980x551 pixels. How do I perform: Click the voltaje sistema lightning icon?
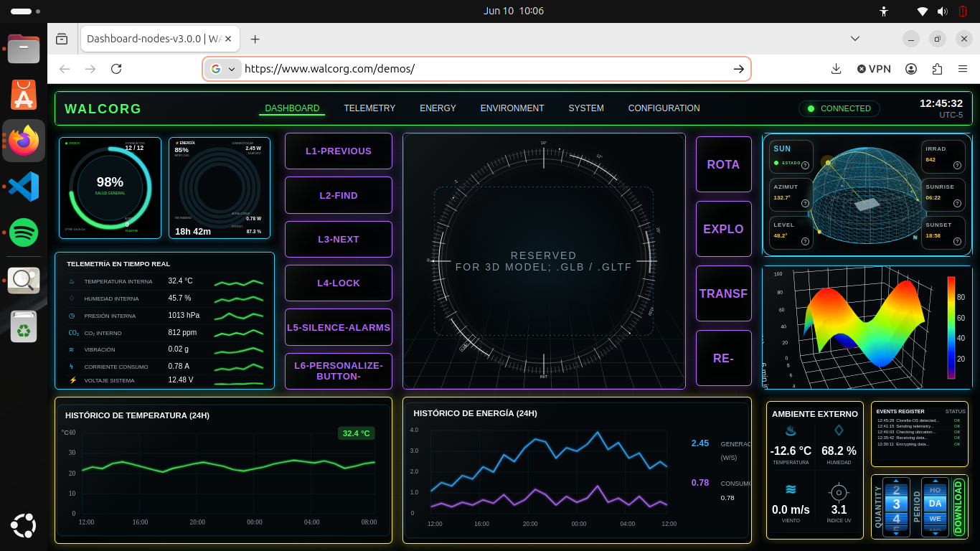(x=72, y=380)
